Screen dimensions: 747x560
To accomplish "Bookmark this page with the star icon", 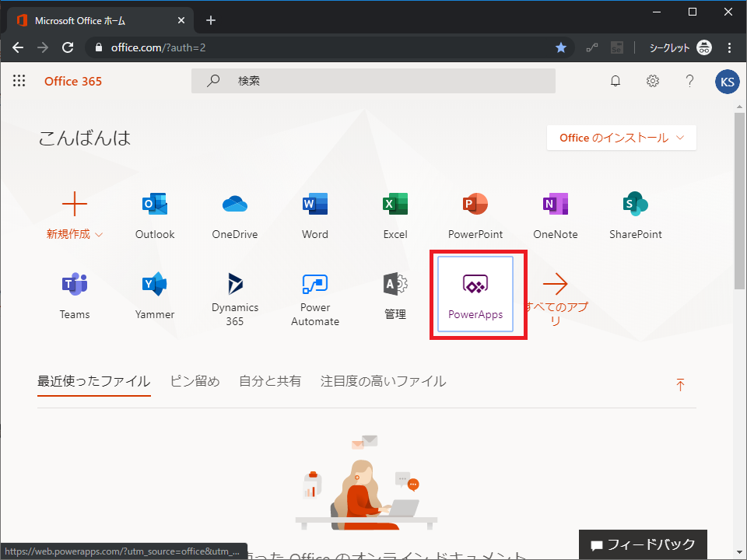I will [x=561, y=47].
